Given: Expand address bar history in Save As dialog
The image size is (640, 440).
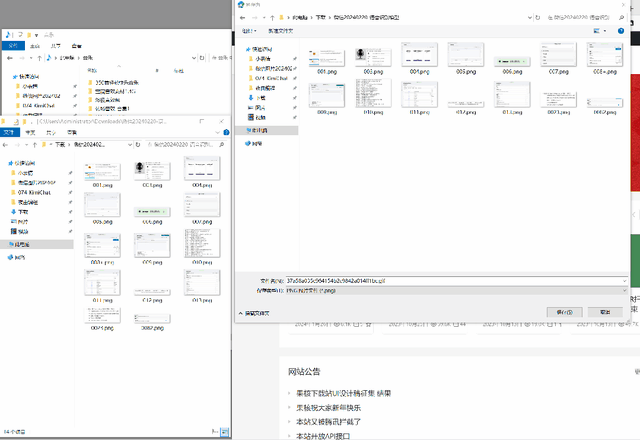Looking at the screenshot, I should pos(529,18).
